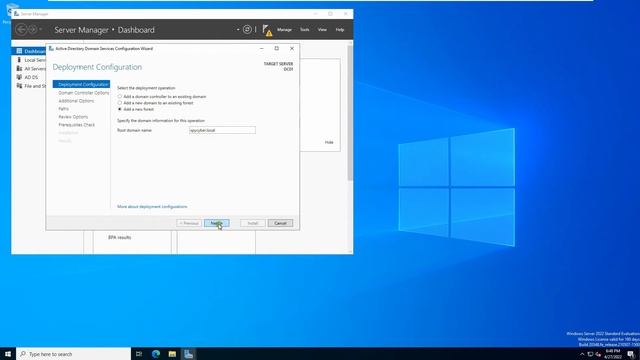The width and height of the screenshot is (640, 360).
Task: Click the Root domain name field
Action: [222, 130]
